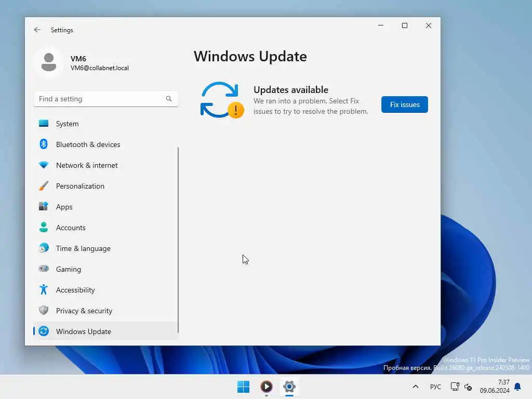
Task: Click the Updates available heading
Action: point(291,89)
